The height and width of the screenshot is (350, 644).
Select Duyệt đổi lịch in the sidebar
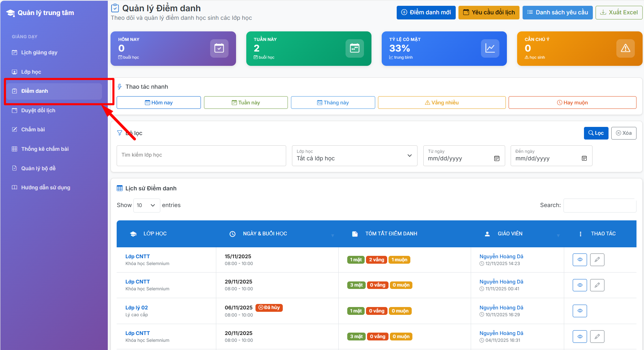(x=38, y=111)
